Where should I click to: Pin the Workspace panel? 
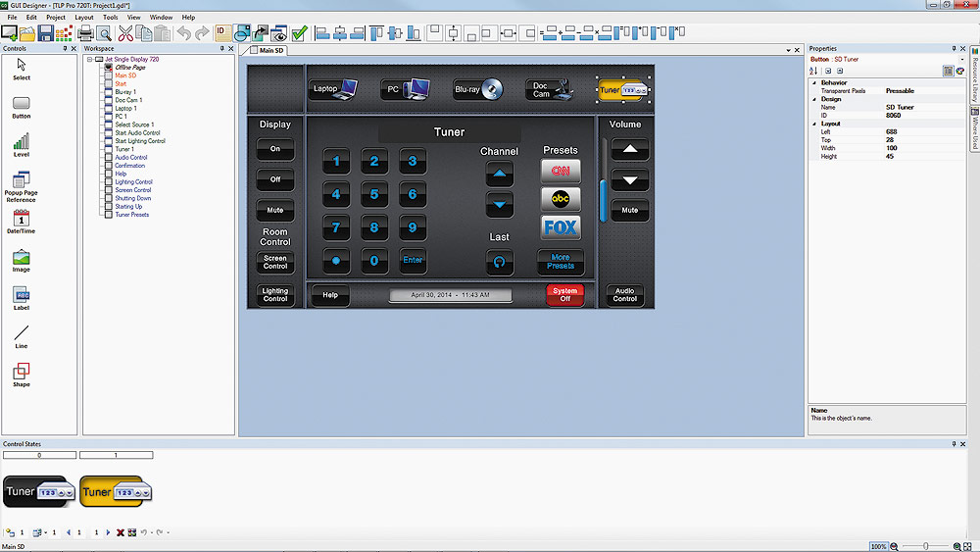click(x=221, y=48)
